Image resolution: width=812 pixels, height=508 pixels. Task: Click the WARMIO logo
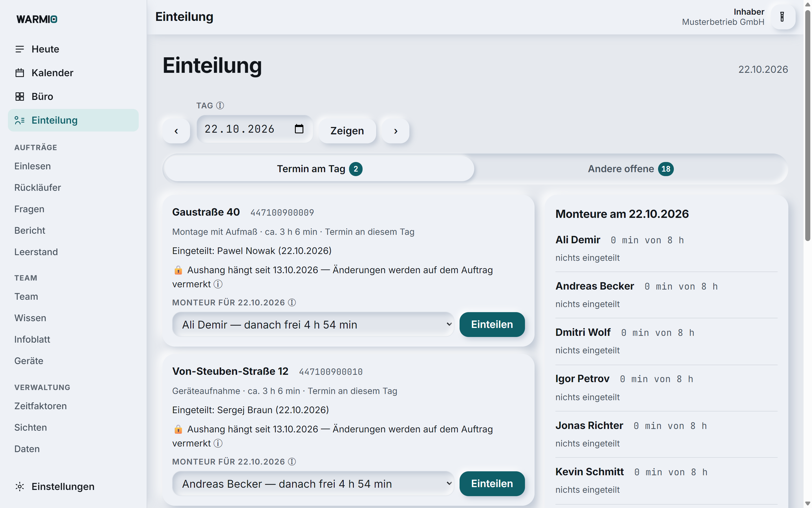(37, 19)
